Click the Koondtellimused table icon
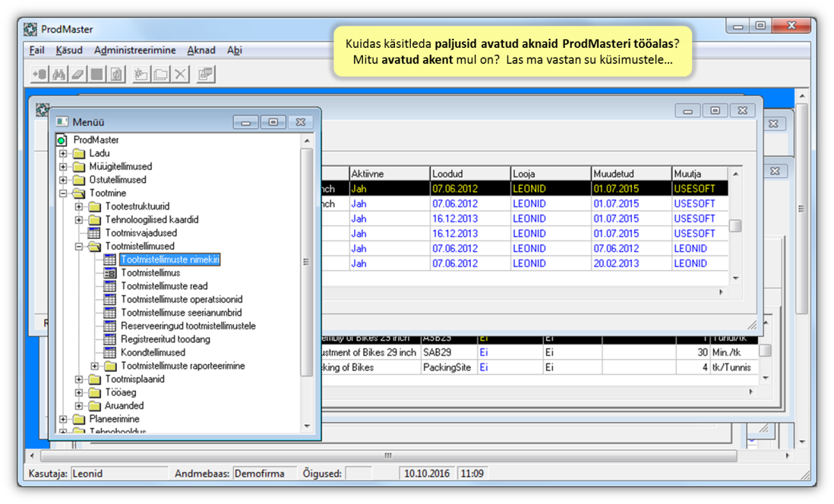This screenshot has width=834, height=504. [109, 352]
